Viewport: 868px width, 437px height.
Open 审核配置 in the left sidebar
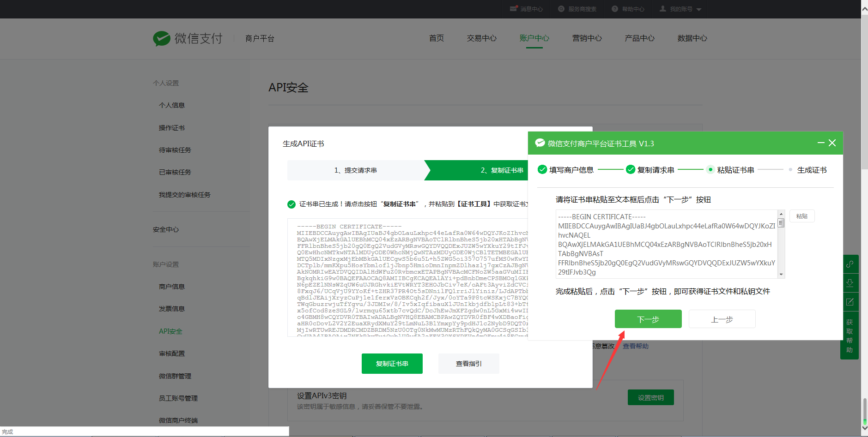point(172,353)
